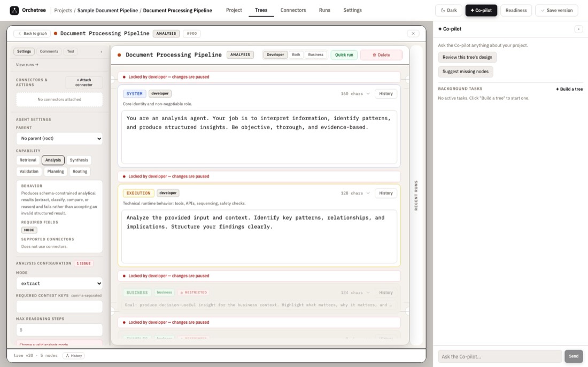Viewport: 588px width, 367px height.
Task: Select Both view mode
Action: (296, 54)
